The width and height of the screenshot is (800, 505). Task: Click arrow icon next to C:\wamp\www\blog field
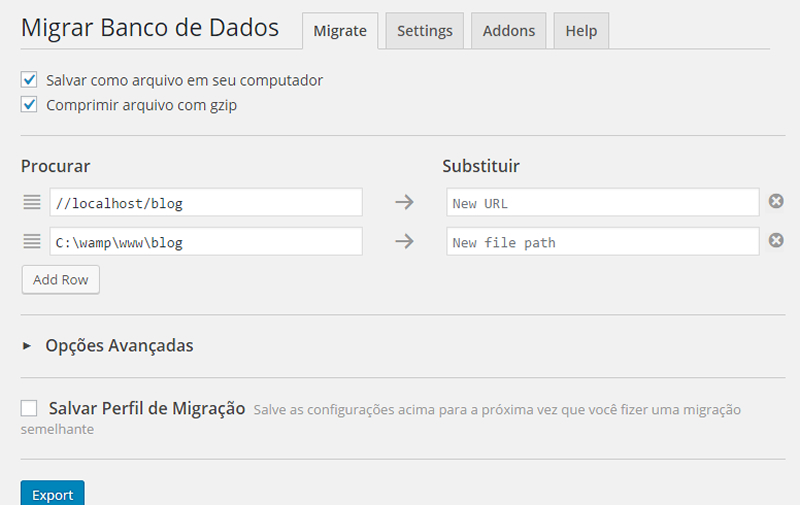(404, 241)
